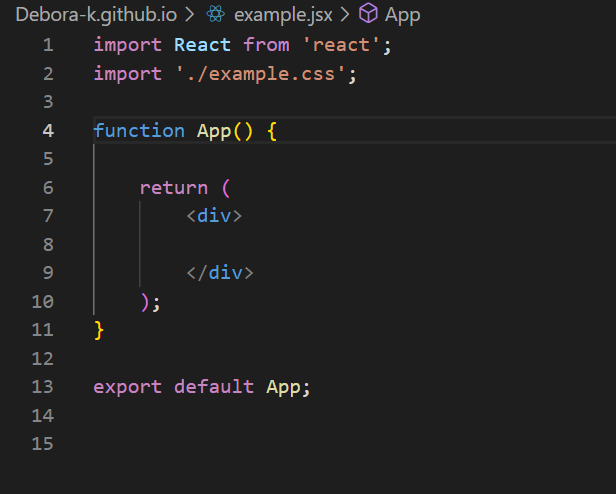Viewport: 616px width, 494px height.
Task: Open Debora-k.github.io breadcrumb folder
Action: (x=96, y=15)
